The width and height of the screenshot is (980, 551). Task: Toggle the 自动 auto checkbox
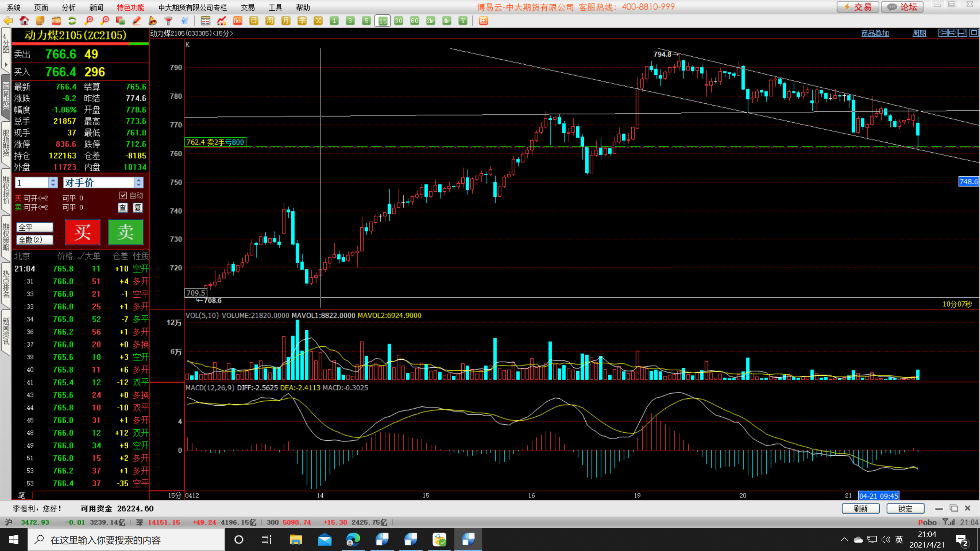[x=123, y=196]
